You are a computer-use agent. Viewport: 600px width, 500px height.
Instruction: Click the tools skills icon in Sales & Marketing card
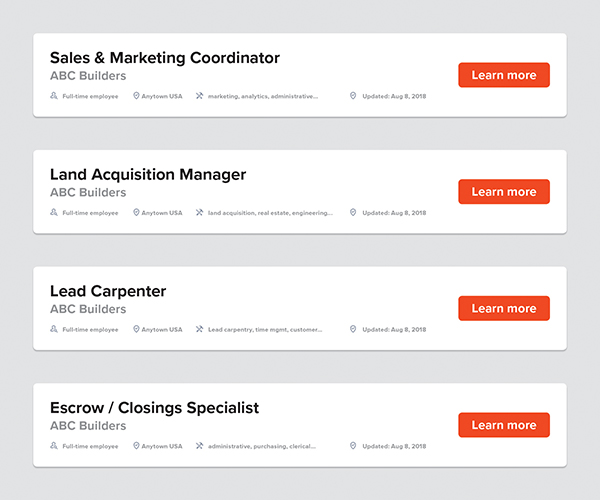click(x=199, y=96)
